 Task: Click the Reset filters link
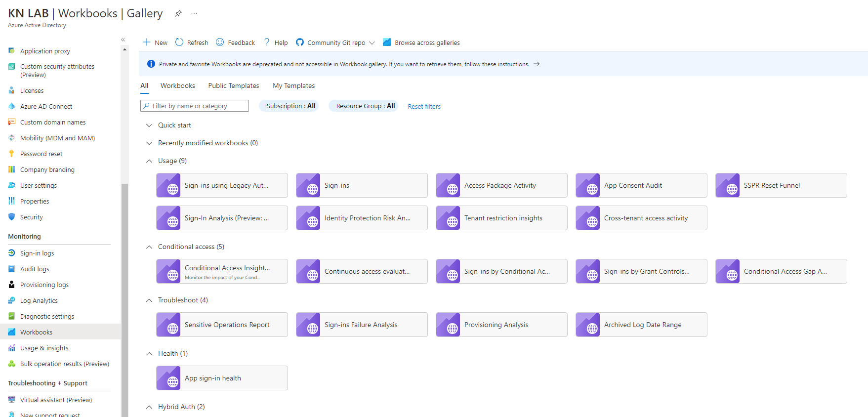click(x=424, y=106)
